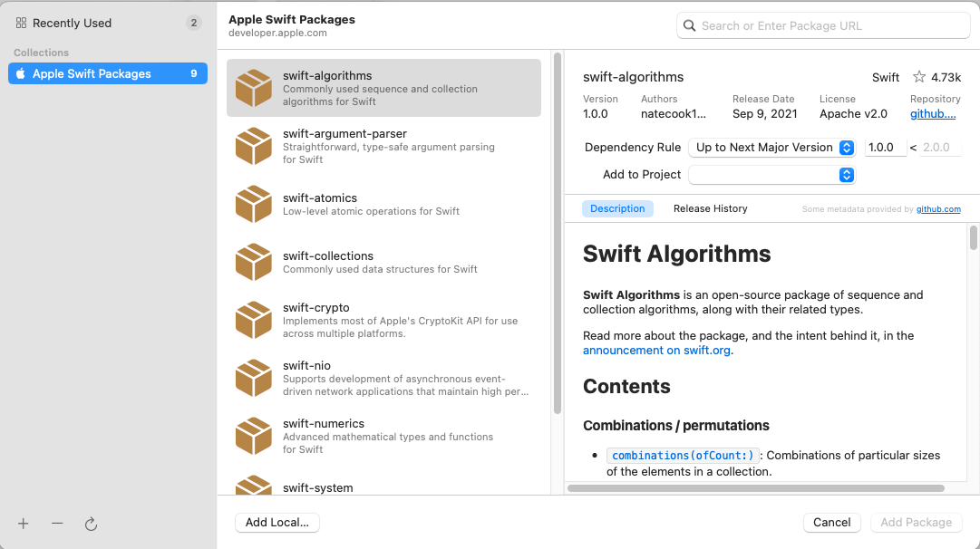980x549 pixels.
Task: Click the Add Local... button
Action: [x=277, y=523]
